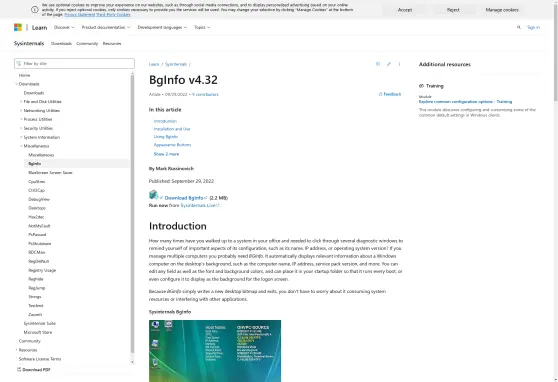Expand Process Utilities node

pyautogui.click(x=21, y=119)
